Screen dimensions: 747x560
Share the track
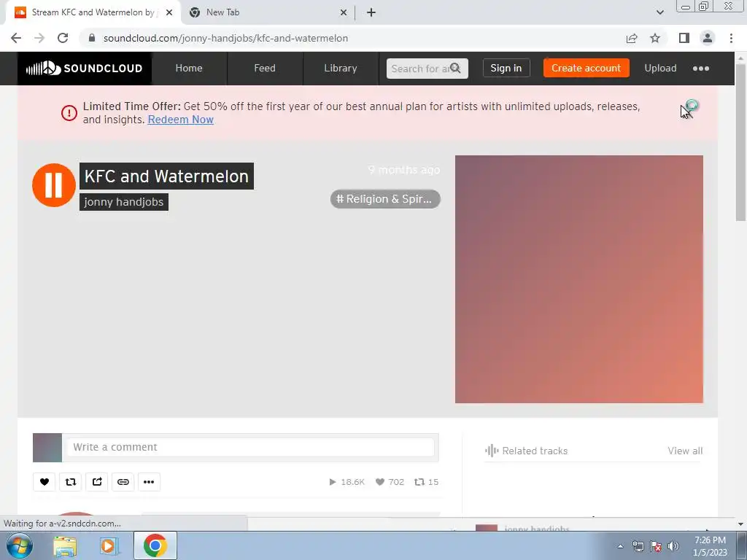coord(97,482)
